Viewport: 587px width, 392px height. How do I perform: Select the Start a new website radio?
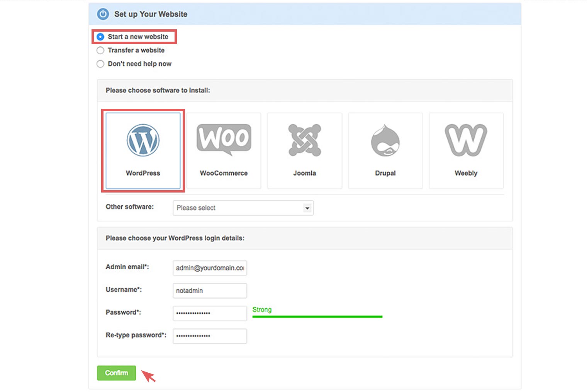(100, 37)
